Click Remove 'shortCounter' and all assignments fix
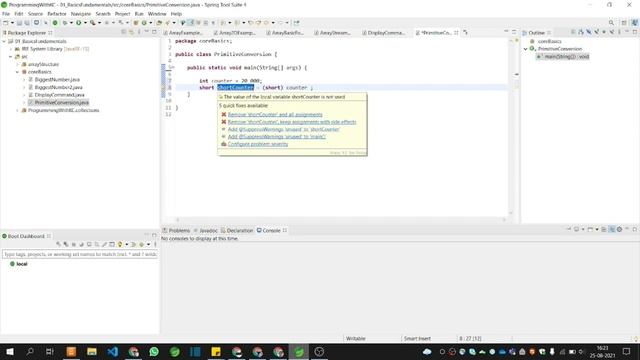Image resolution: width=640 pixels, height=360 pixels. pyautogui.click(x=275, y=115)
